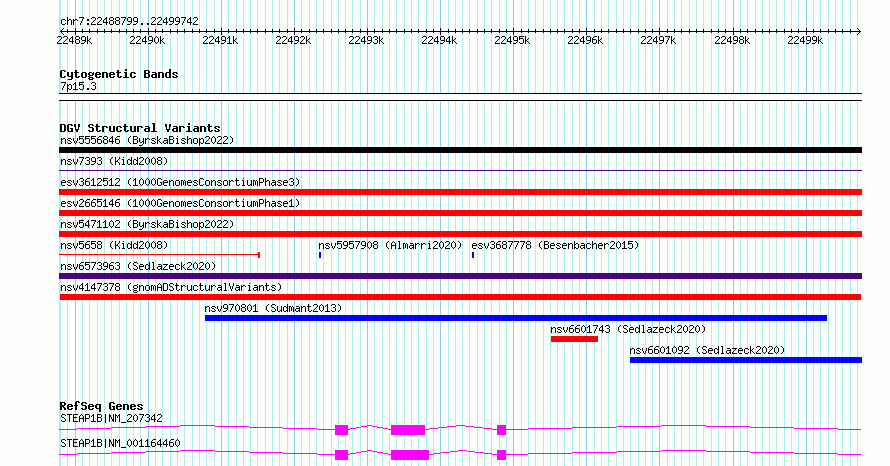Click the cytogenetic band 7p15.3 bar
The width and height of the screenshot is (890, 466).
coord(460,97)
